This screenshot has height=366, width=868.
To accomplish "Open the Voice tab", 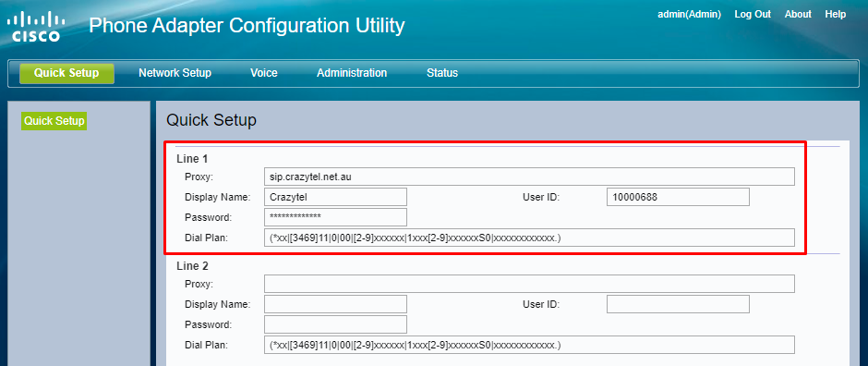I will pos(263,73).
